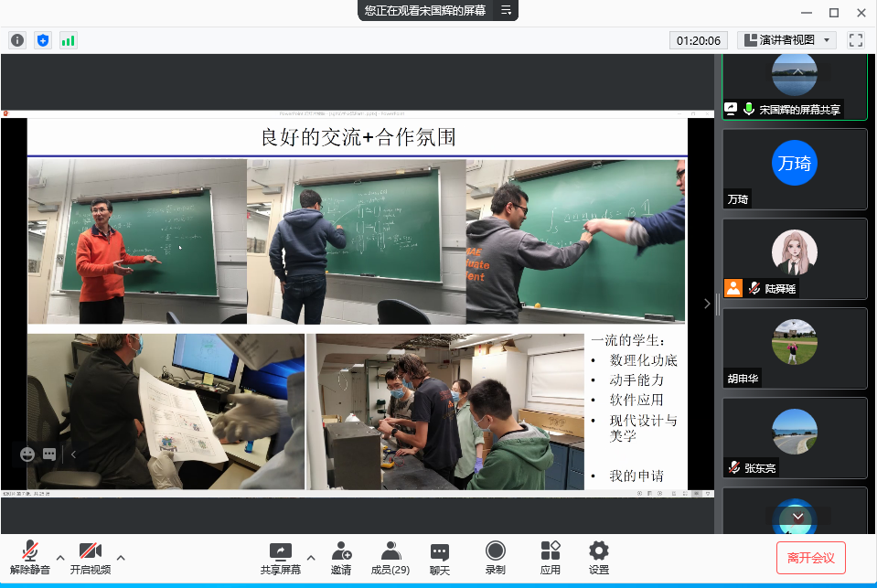The width and height of the screenshot is (877, 588).
Task: Open the 邀请 invite icon
Action: tap(341, 557)
